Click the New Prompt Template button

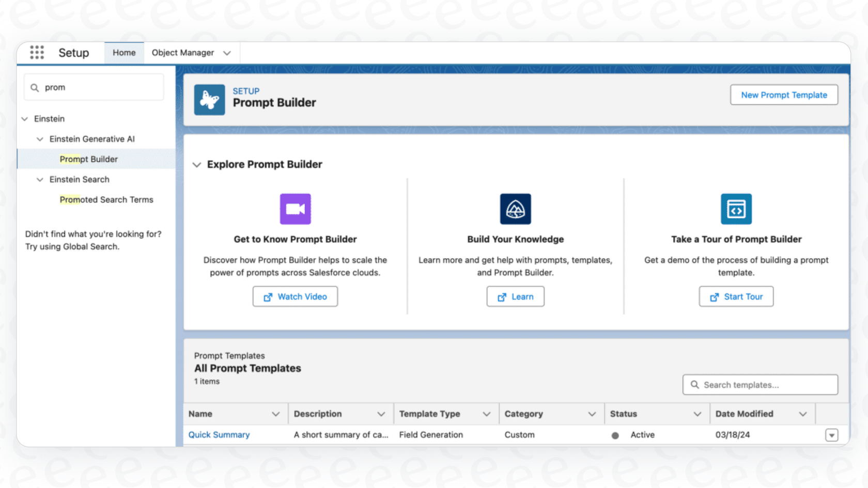coord(784,95)
